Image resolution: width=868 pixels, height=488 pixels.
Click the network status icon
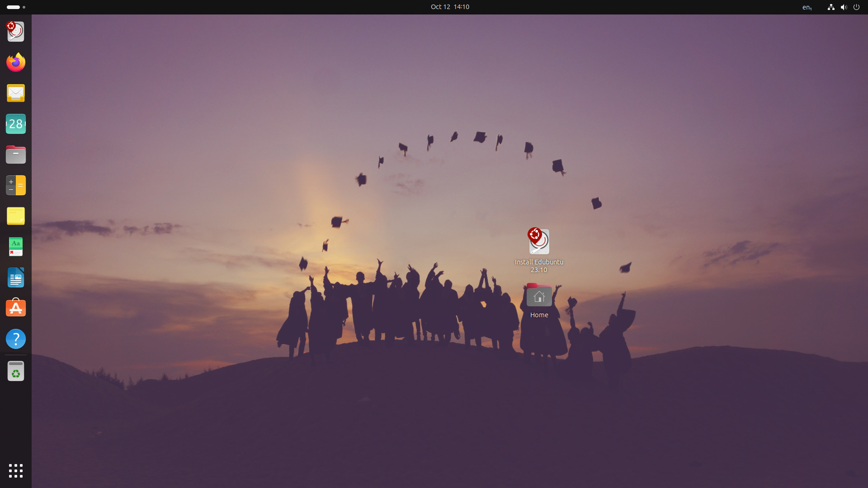(x=831, y=7)
